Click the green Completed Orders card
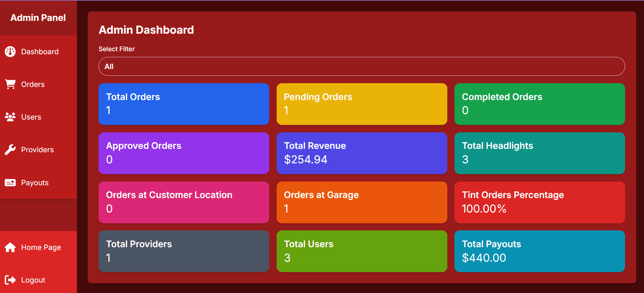 [x=539, y=104]
